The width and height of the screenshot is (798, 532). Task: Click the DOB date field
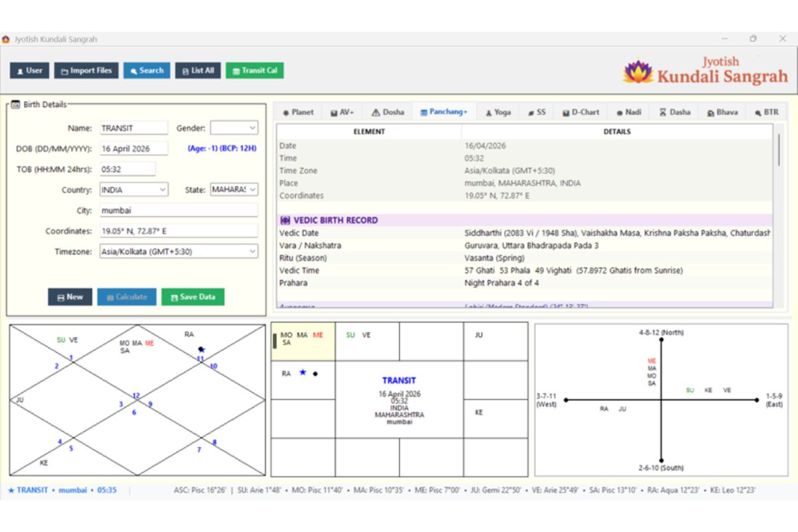(134, 148)
